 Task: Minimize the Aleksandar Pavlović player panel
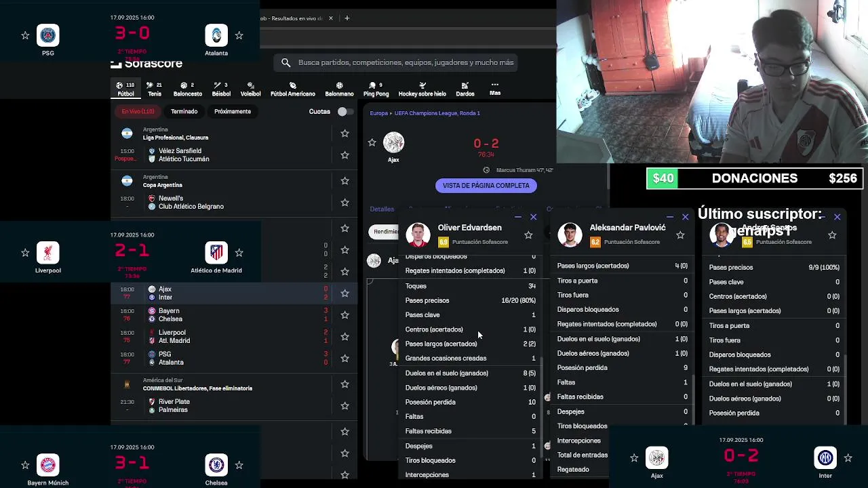coord(670,217)
